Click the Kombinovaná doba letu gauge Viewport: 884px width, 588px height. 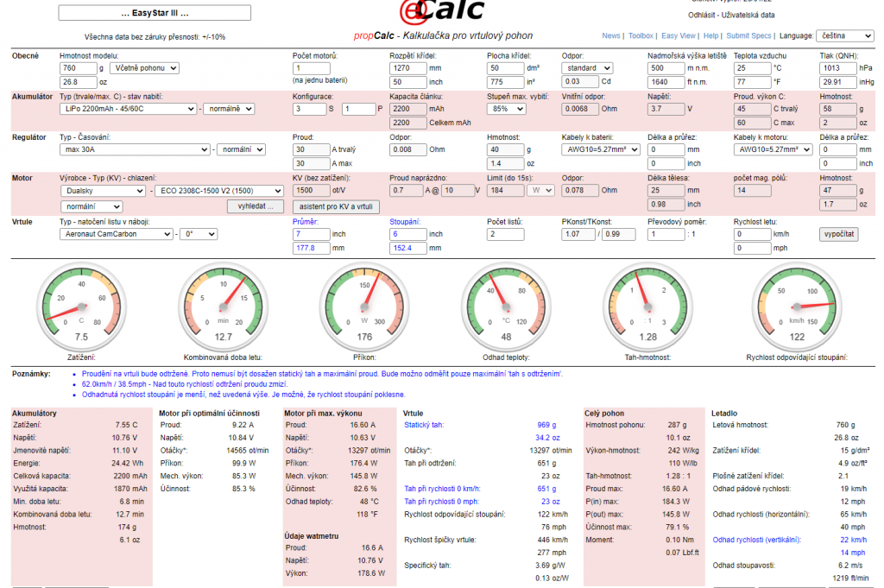click(x=224, y=305)
